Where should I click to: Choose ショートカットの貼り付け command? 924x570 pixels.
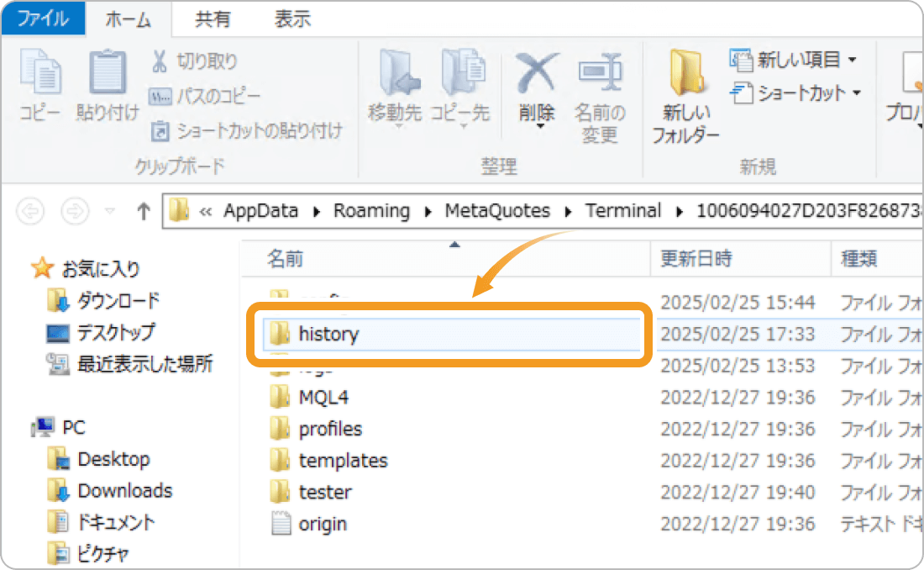click(x=247, y=130)
